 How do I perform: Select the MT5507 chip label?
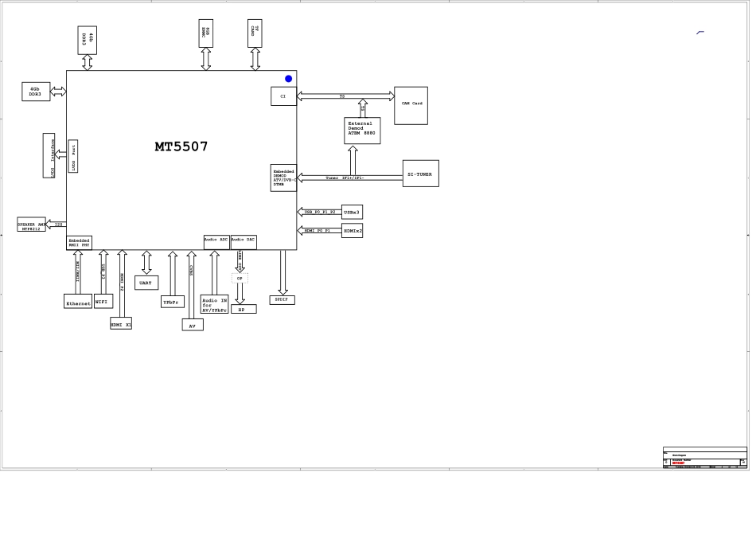pyautogui.click(x=181, y=146)
